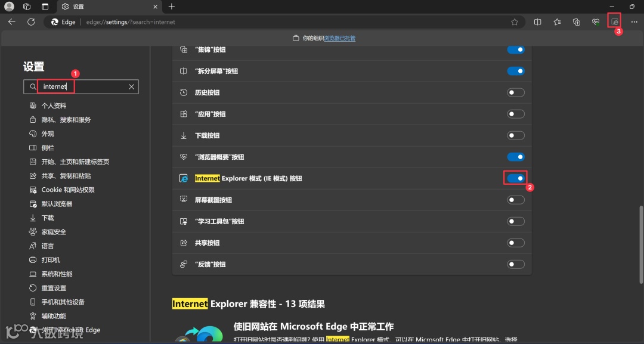Click 使旧网站在 Microsoft Edge 中正常工作 heading
The width and height of the screenshot is (644, 344).
tap(314, 326)
